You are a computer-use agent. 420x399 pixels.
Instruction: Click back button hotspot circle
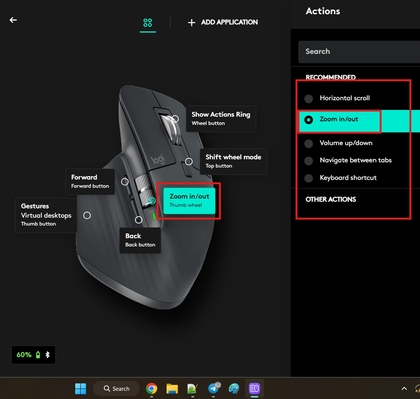(x=139, y=220)
